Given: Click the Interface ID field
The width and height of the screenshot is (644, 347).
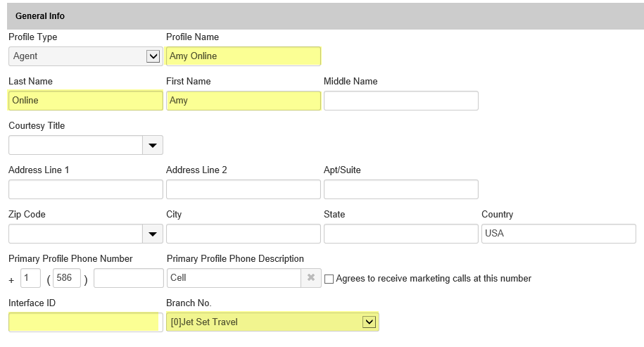Looking at the screenshot, I should (x=85, y=322).
